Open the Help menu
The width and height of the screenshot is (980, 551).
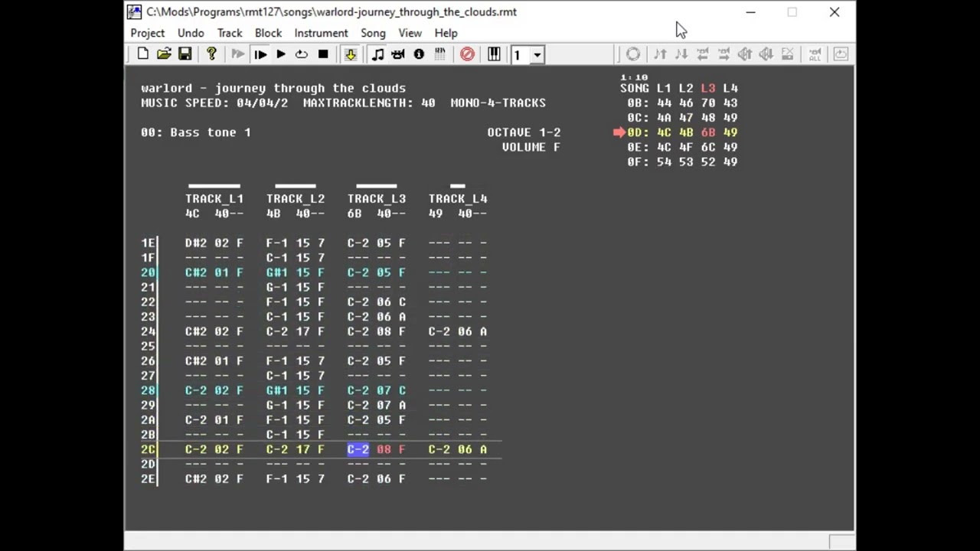[x=446, y=33]
